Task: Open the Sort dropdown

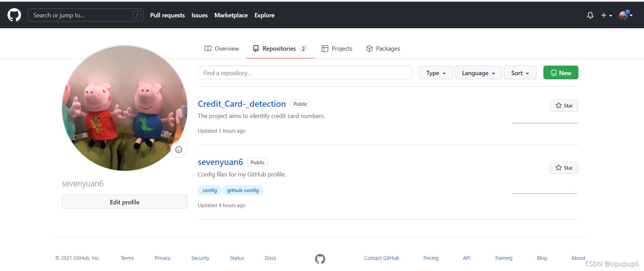Action: click(520, 73)
